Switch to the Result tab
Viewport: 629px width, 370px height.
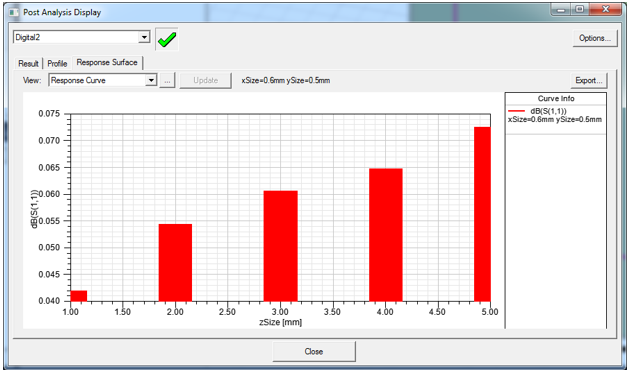coord(28,63)
